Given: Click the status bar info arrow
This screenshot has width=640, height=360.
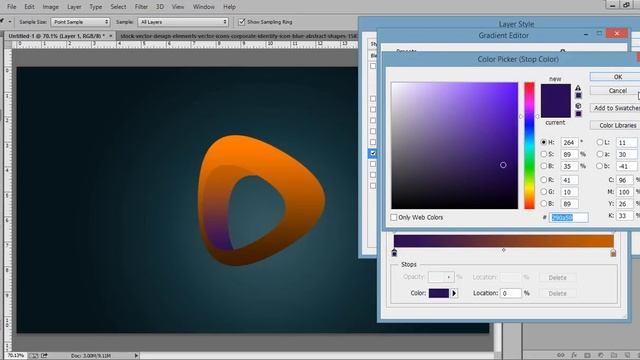Looking at the screenshot, I should tap(136, 356).
